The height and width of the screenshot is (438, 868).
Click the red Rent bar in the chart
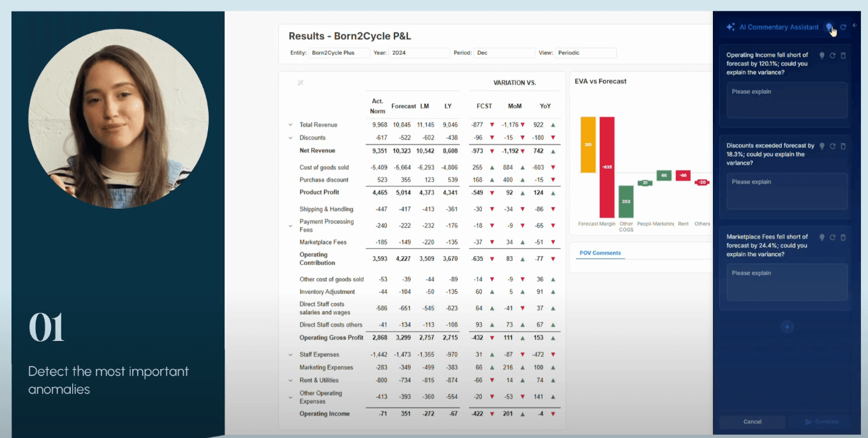click(x=683, y=175)
